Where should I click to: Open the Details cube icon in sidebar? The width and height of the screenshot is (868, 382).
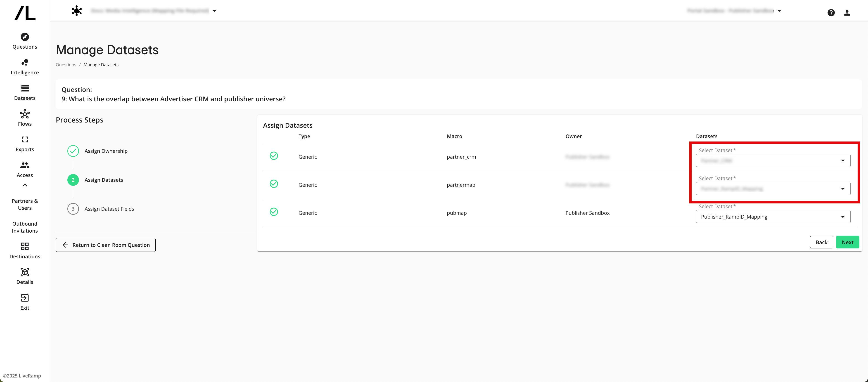[x=24, y=272]
